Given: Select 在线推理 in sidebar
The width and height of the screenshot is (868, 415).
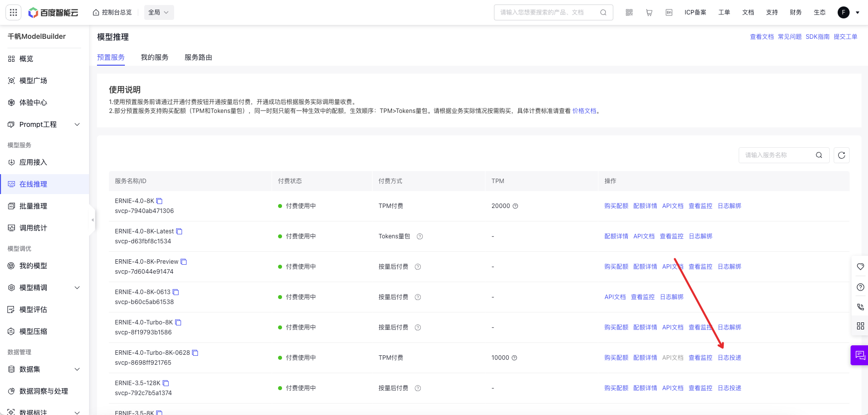Looking at the screenshot, I should [x=44, y=184].
